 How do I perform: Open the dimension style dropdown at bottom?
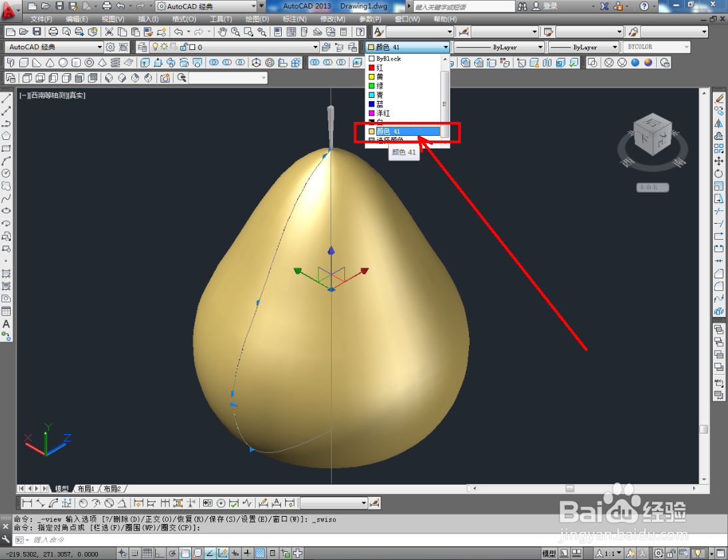point(364,503)
